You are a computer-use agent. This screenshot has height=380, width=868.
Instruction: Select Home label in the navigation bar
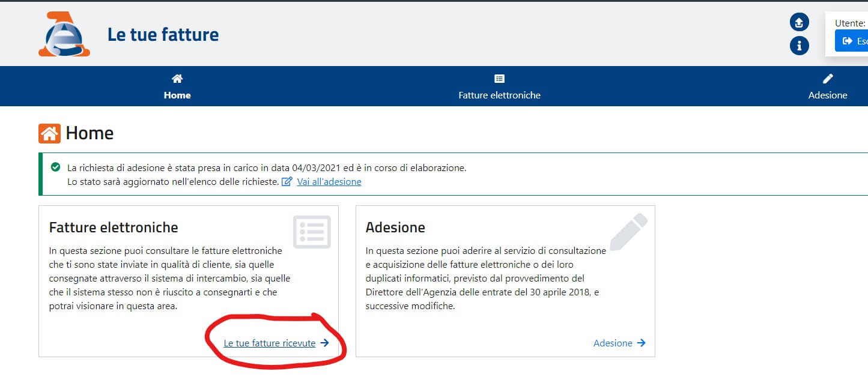point(177,95)
